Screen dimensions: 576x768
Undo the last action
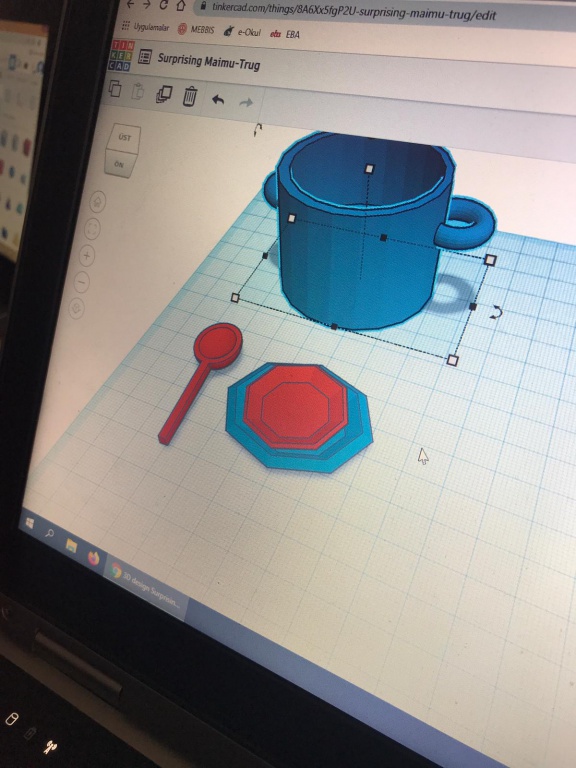218,100
